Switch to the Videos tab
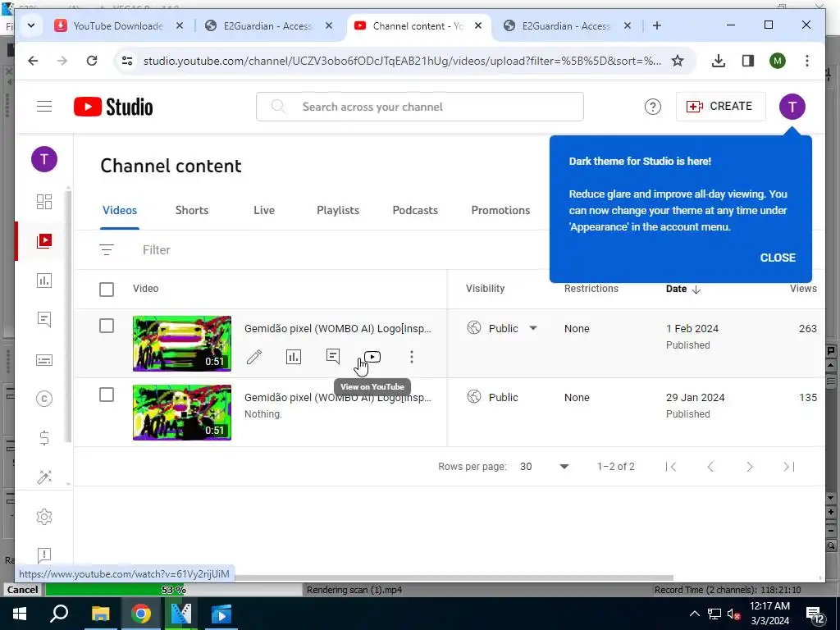The height and width of the screenshot is (630, 840). (x=120, y=210)
